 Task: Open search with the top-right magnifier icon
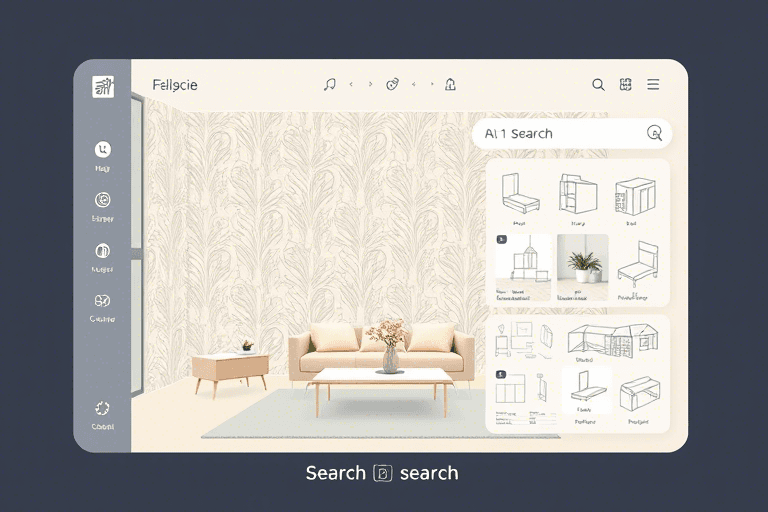pyautogui.click(x=598, y=85)
